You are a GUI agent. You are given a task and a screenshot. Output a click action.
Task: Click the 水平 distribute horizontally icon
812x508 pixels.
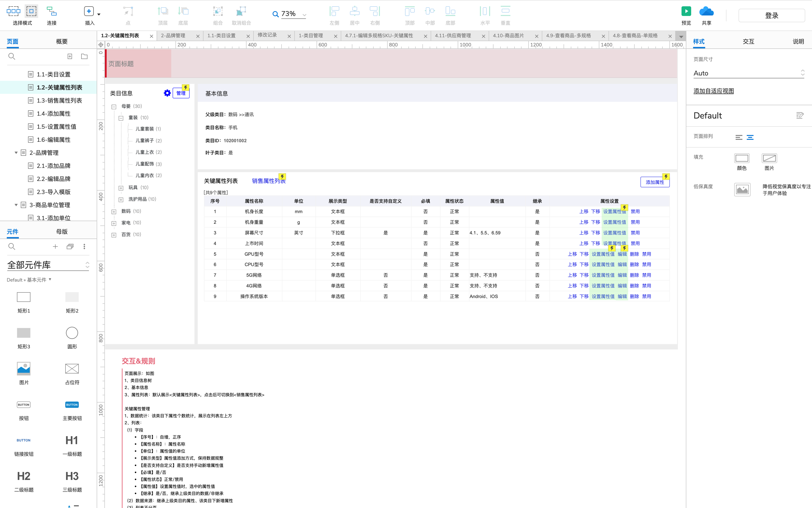point(485,11)
